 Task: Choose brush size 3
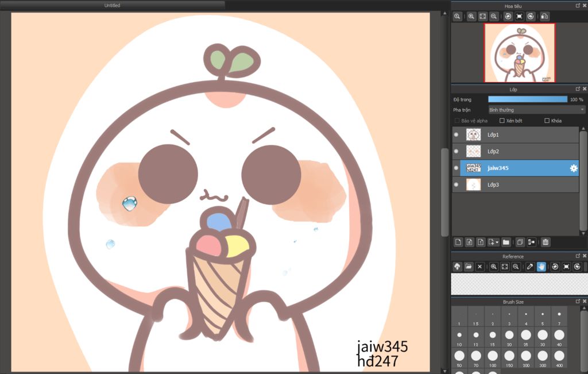pos(509,317)
